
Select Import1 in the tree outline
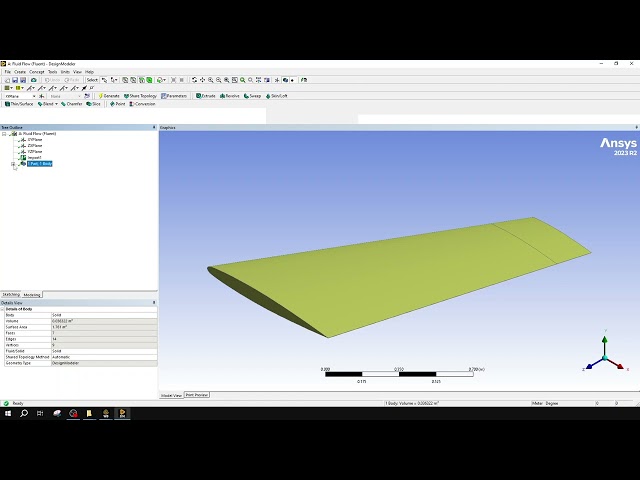click(34, 158)
